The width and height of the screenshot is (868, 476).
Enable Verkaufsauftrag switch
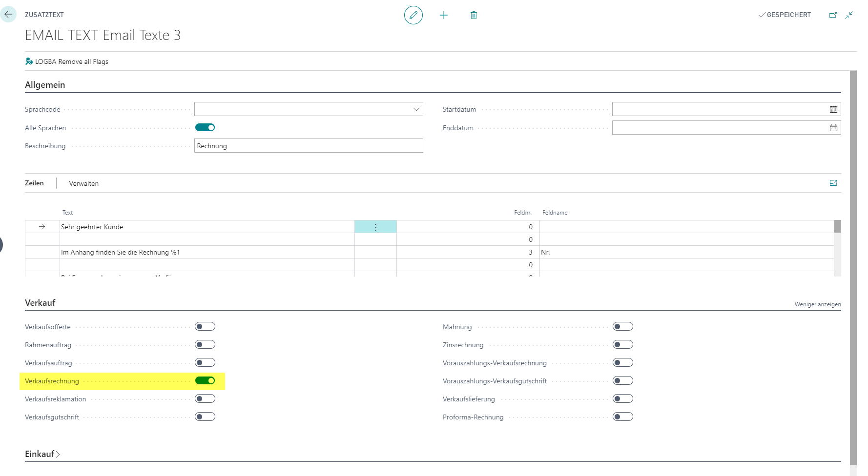pyautogui.click(x=205, y=362)
